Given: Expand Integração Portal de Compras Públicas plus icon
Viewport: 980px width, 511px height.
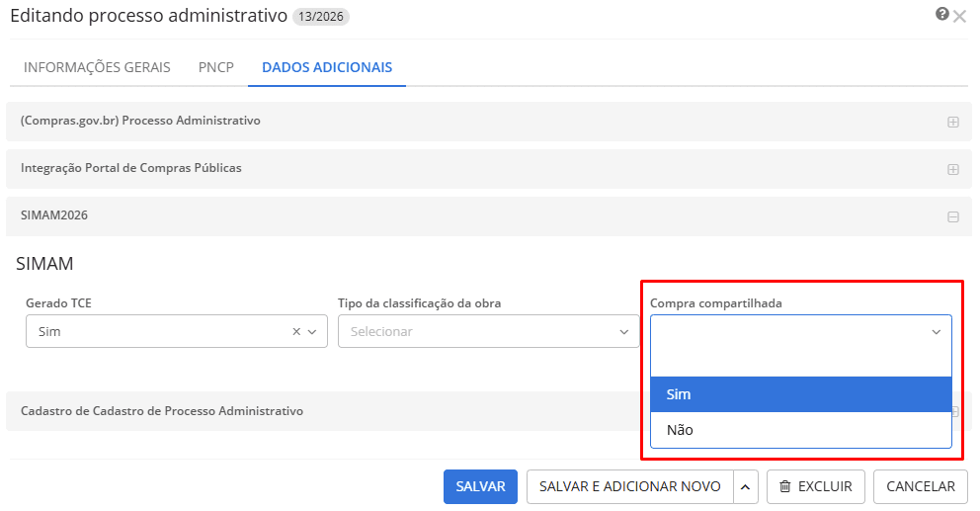Looking at the screenshot, I should [952, 169].
